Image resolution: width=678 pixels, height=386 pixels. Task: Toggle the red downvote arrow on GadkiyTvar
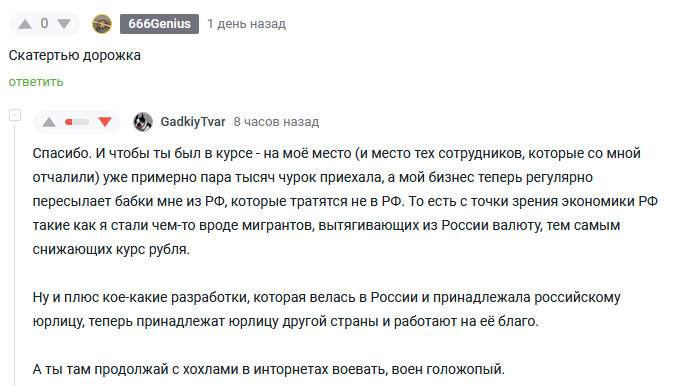[105, 122]
